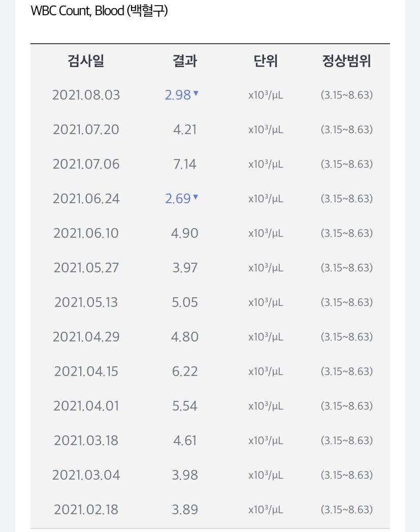This screenshot has width=420, height=532.
Task: Select the 2021.05.13 date entry
Action: coord(86,302)
